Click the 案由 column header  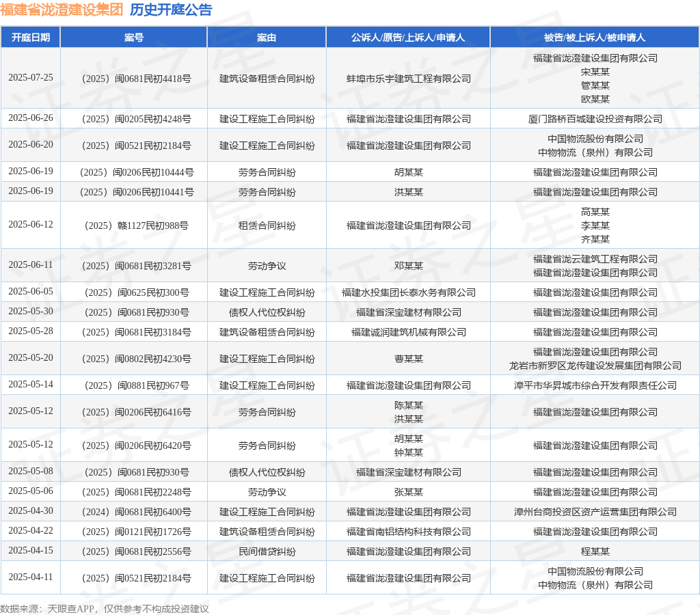pyautogui.click(x=267, y=38)
